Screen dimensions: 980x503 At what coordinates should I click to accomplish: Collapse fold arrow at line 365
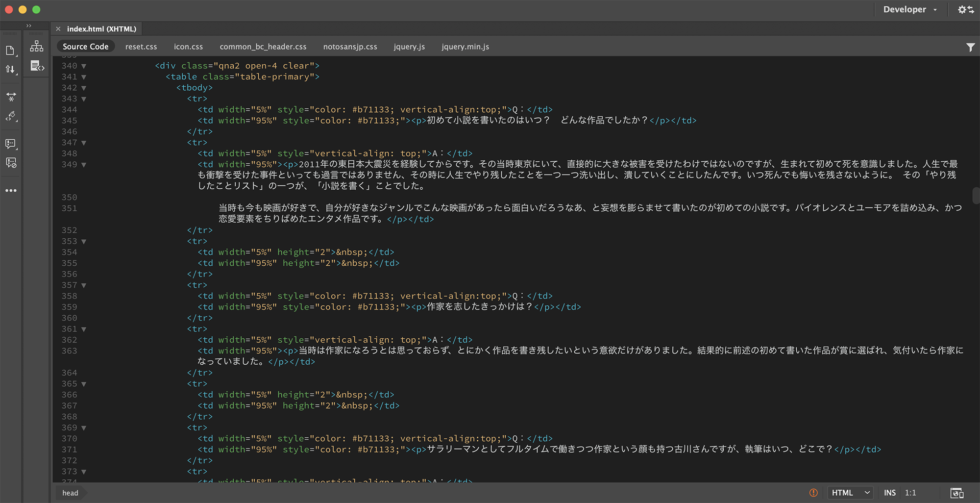pos(84,384)
